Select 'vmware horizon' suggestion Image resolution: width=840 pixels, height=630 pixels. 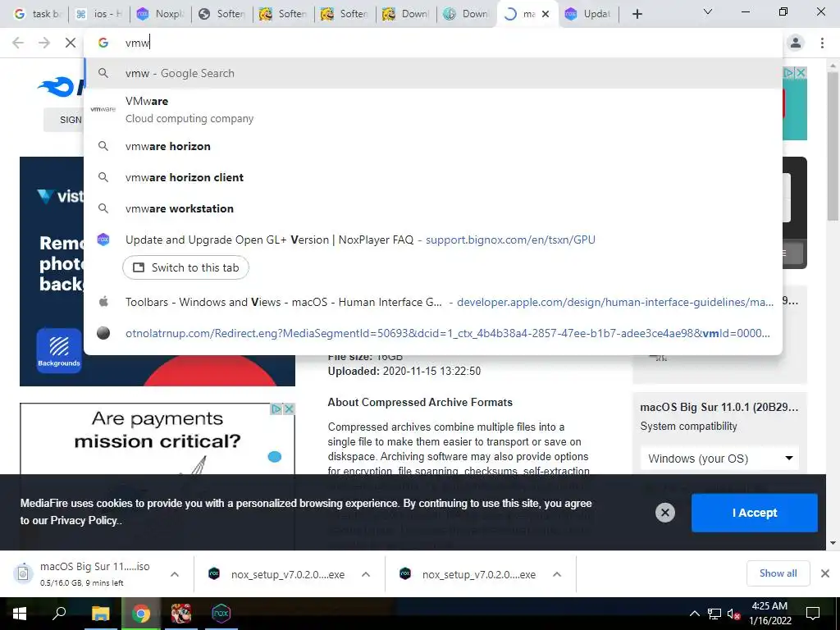pos(433,146)
